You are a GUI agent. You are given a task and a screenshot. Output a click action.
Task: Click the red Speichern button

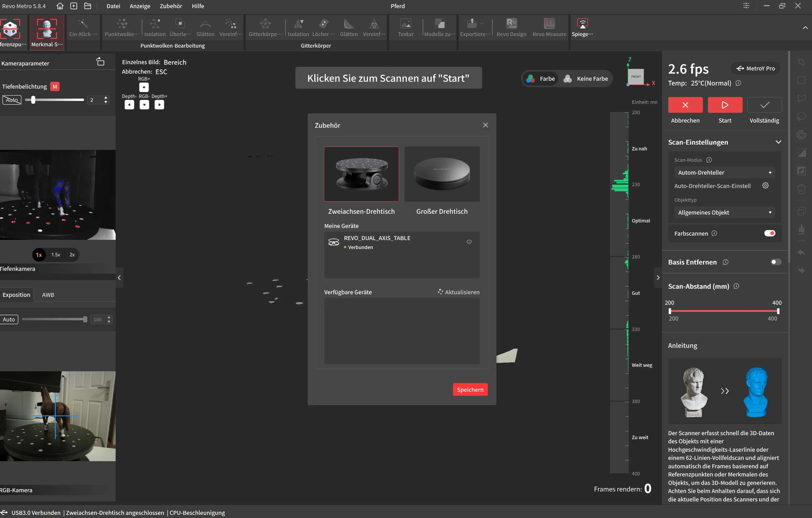[470, 389]
